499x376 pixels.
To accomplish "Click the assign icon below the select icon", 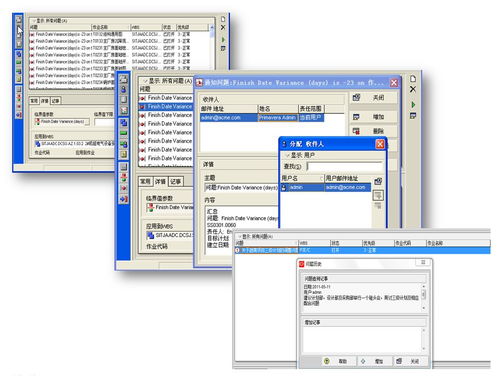I will click(378, 195).
